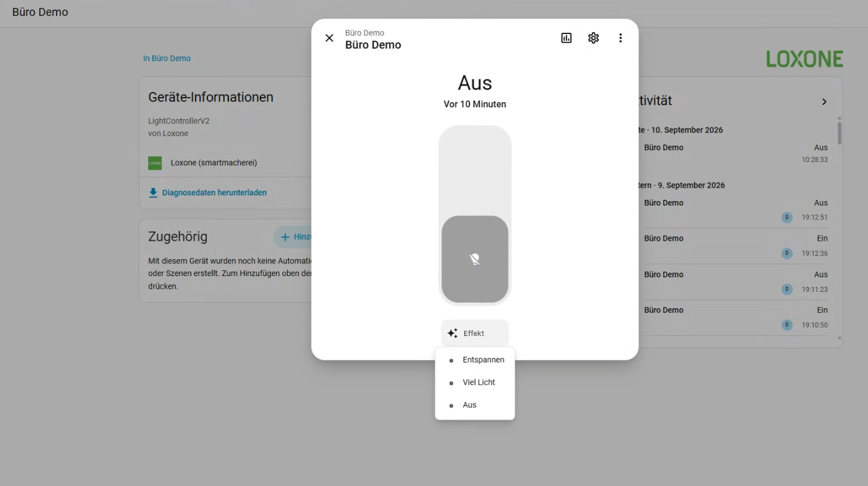868x486 pixels.
Task: Open entity settings gear icon
Action: (x=594, y=38)
